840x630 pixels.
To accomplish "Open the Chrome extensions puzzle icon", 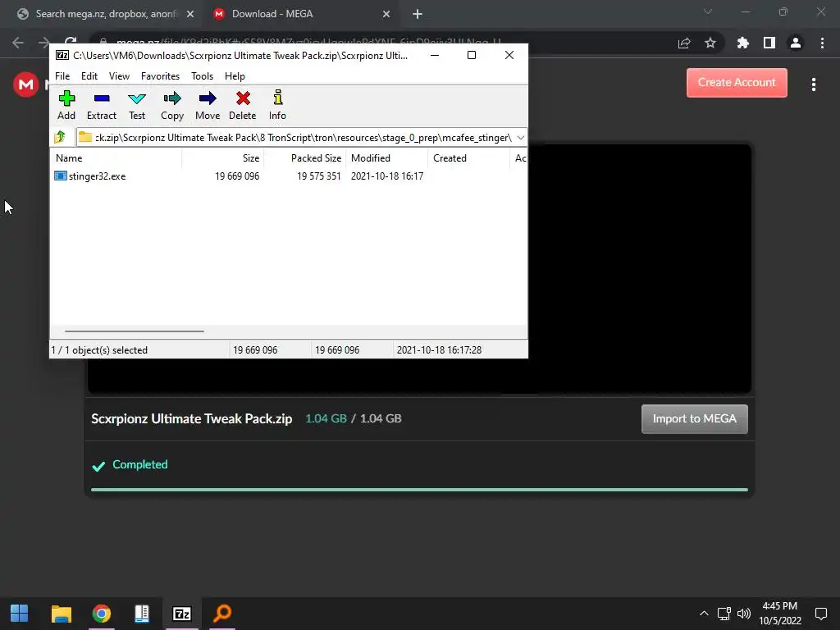I will point(742,43).
